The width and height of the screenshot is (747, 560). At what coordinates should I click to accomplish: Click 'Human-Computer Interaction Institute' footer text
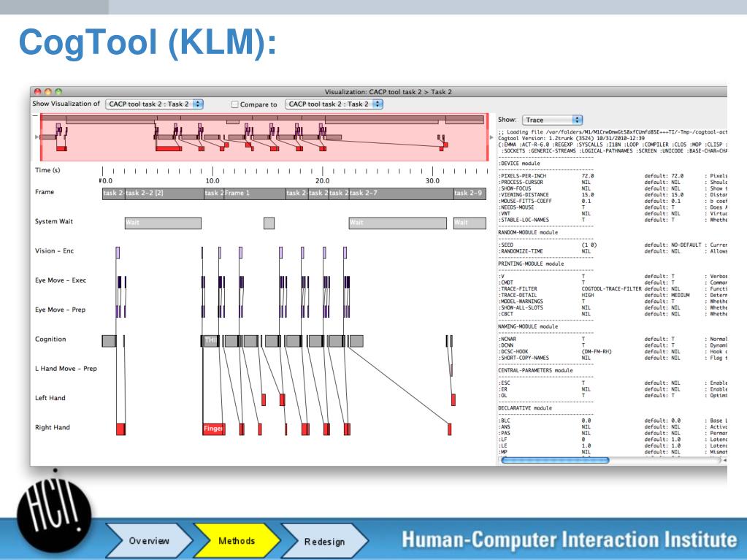click(x=569, y=540)
